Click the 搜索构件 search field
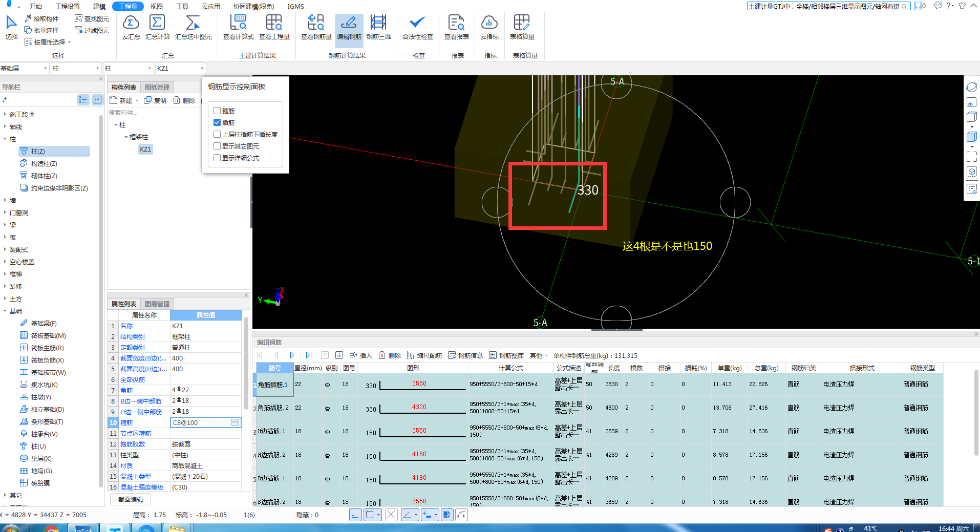The image size is (980, 532). [x=154, y=112]
